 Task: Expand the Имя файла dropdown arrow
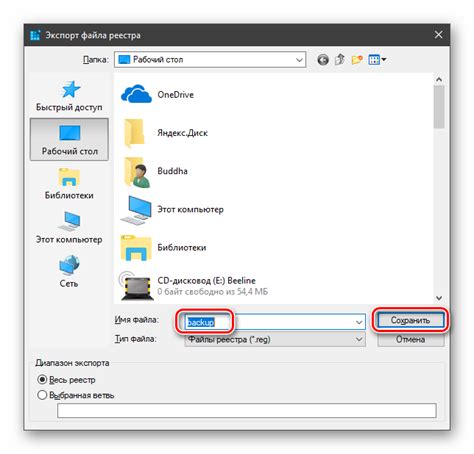pos(359,322)
